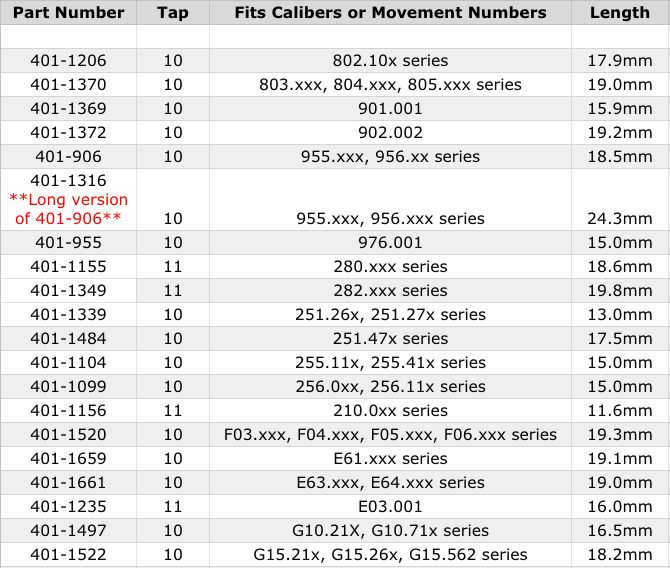Select the 901.001 caliber cell
This screenshot has width=670, height=568.
[390, 109]
